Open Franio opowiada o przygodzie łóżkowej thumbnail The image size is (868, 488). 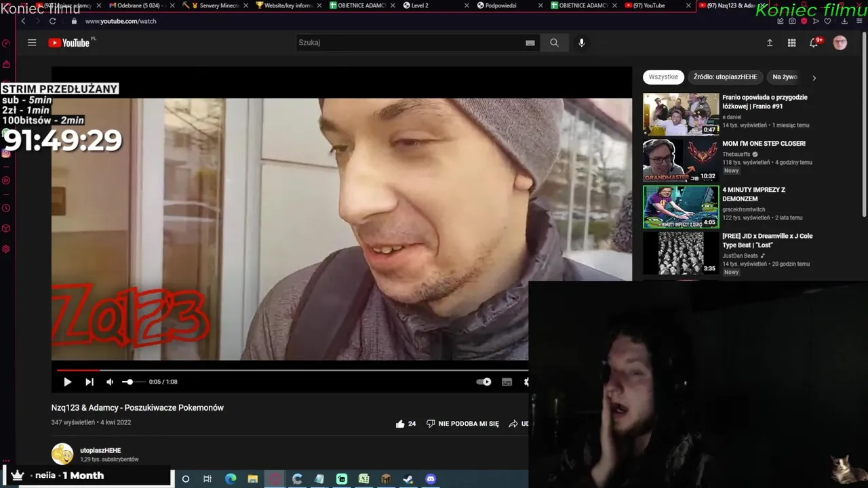[x=681, y=115]
